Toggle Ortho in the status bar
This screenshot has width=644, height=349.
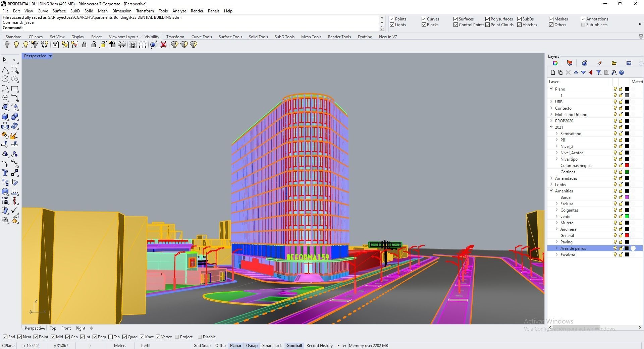pos(220,346)
